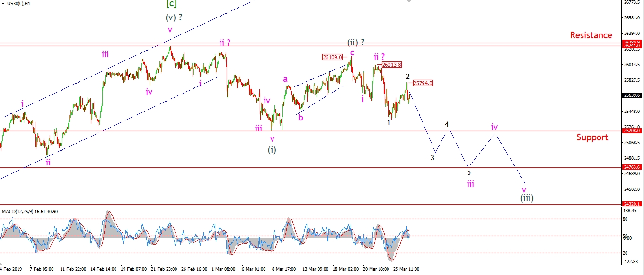Viewport: 644px width, 275px height.
Task: Select the green [c] wave label
Action: (171, 4)
